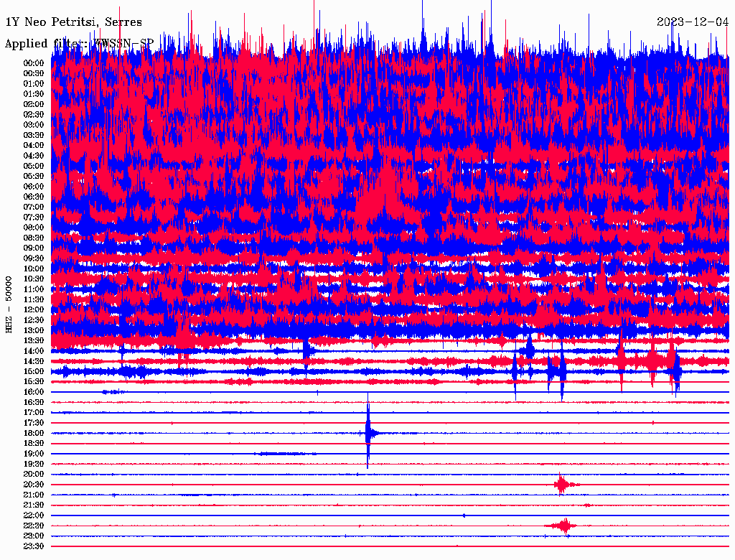Click the 'Applied filter' WWSSN-SP text
Screen dimensions: 735x560
(x=79, y=44)
